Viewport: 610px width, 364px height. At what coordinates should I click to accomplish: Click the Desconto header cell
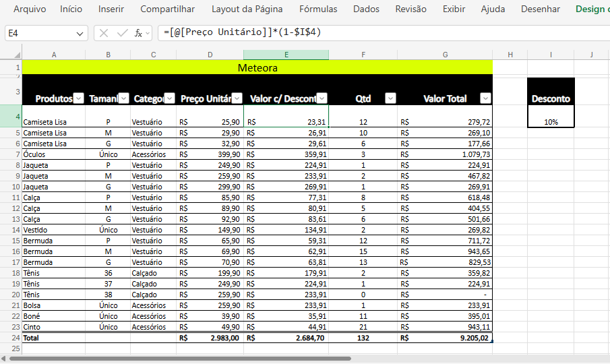551,92
